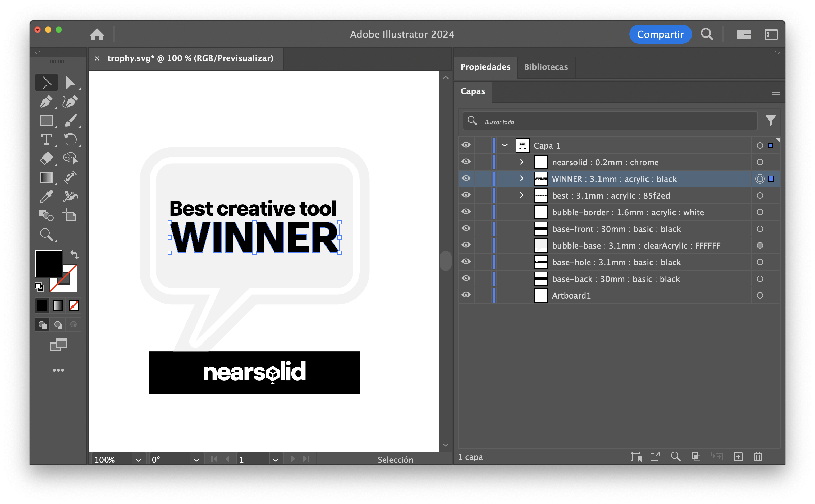815x504 pixels.
Task: Hide the WINNER acrylic black layer
Action: point(466,178)
